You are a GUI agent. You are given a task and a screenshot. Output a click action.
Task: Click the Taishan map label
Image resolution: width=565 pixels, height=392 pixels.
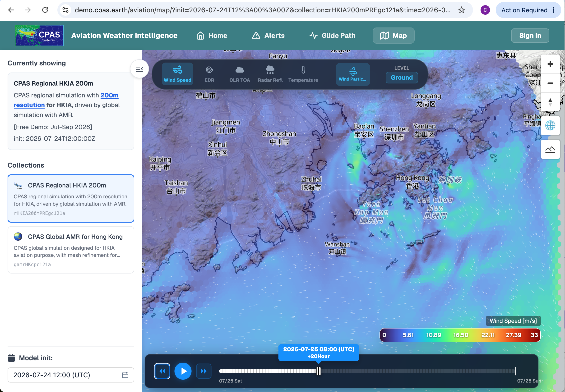tap(176, 187)
